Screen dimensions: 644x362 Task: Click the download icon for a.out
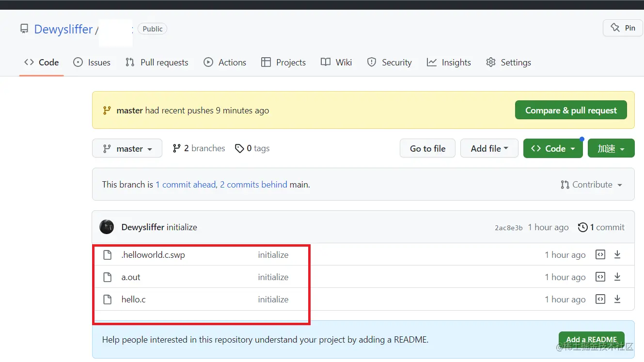coord(617,277)
